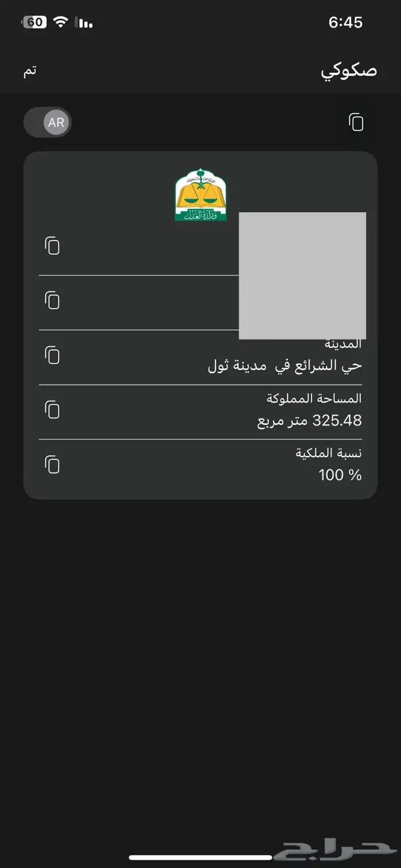Tap the Wi-Fi status bar icon

pos(60,22)
